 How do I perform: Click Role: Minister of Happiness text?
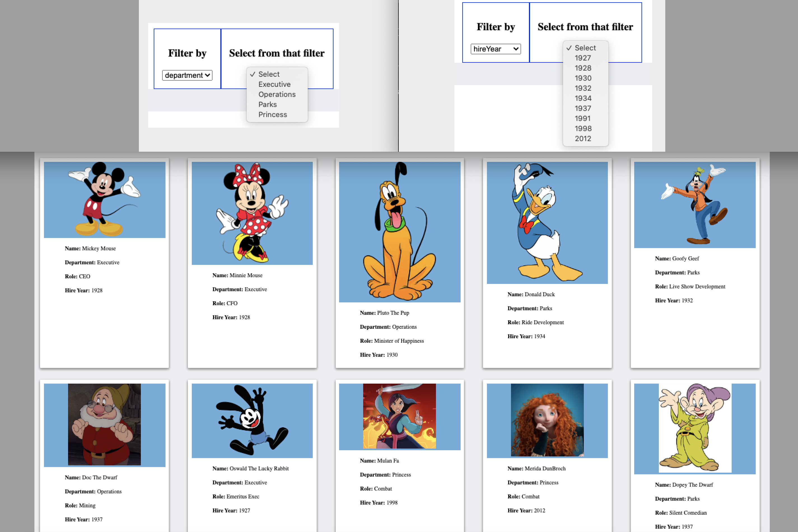point(392,341)
